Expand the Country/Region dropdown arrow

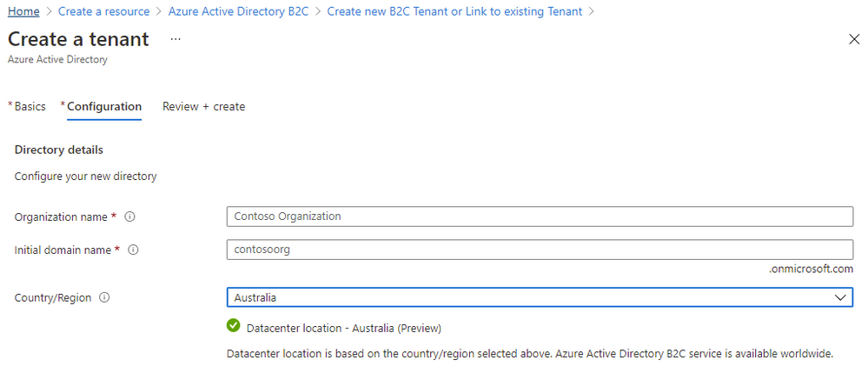point(840,297)
